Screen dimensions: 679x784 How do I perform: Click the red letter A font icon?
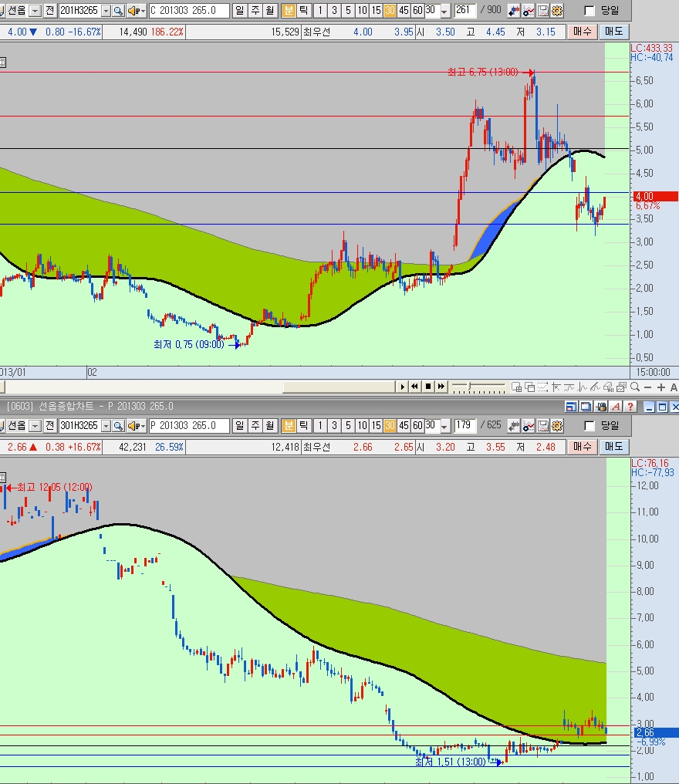pos(617,407)
